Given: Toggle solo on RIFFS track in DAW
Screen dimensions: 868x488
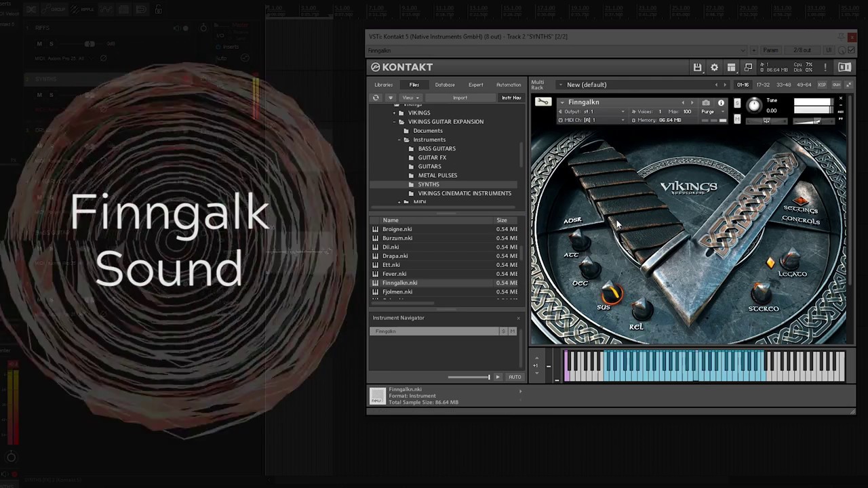Looking at the screenshot, I should 51,44.
